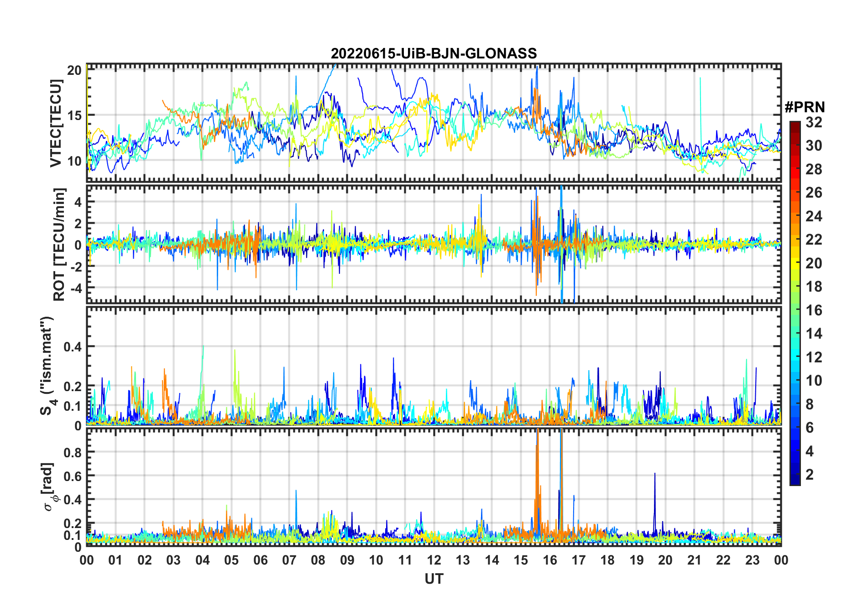Click the x-axis tick label 23
Viewport: 868px width, 607px height.
pyautogui.click(x=752, y=560)
